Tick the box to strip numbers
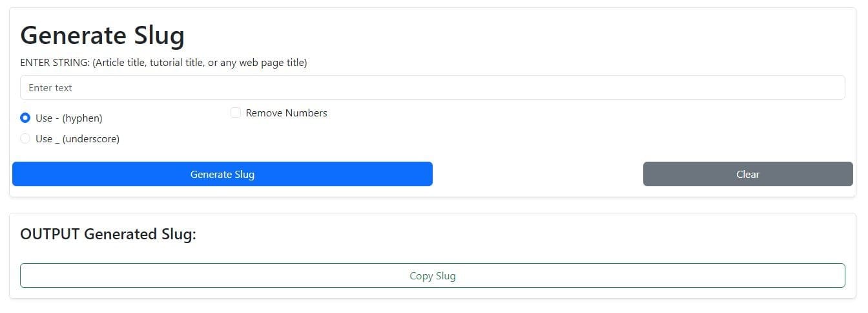This screenshot has width=868, height=313. coord(236,113)
